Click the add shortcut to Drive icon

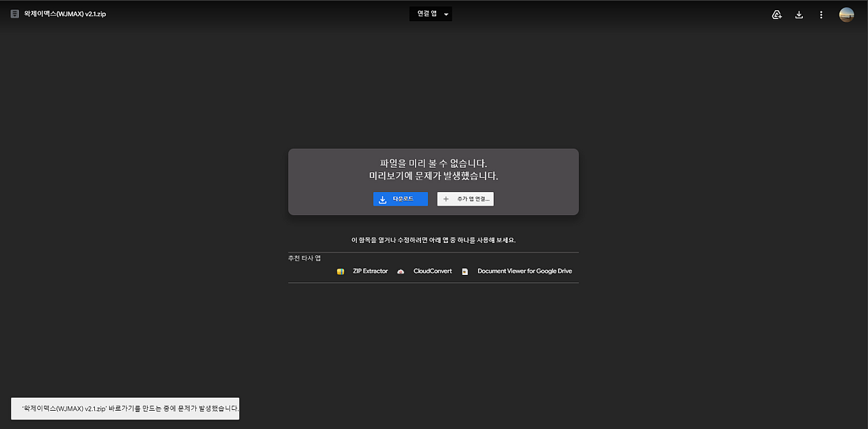coord(777,14)
